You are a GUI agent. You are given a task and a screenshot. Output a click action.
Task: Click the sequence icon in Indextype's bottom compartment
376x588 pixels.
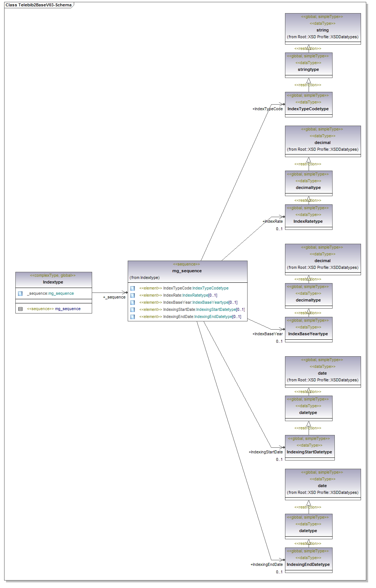point(20,309)
